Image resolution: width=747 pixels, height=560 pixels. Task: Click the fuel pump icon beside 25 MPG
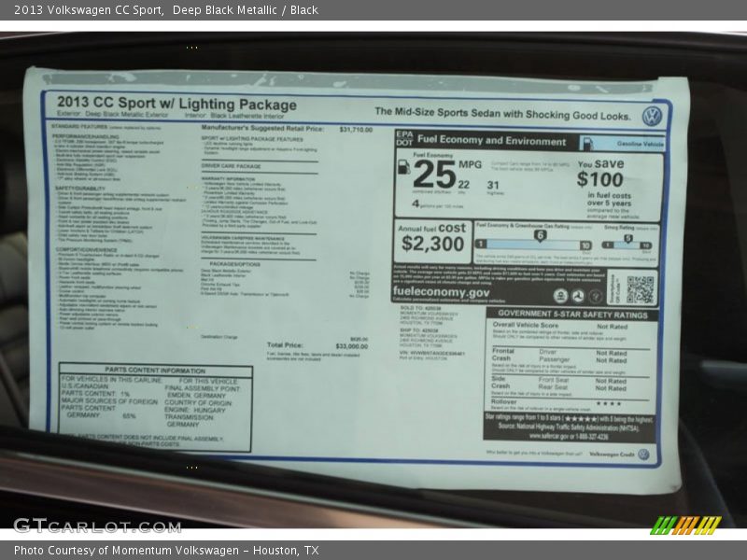[403, 166]
